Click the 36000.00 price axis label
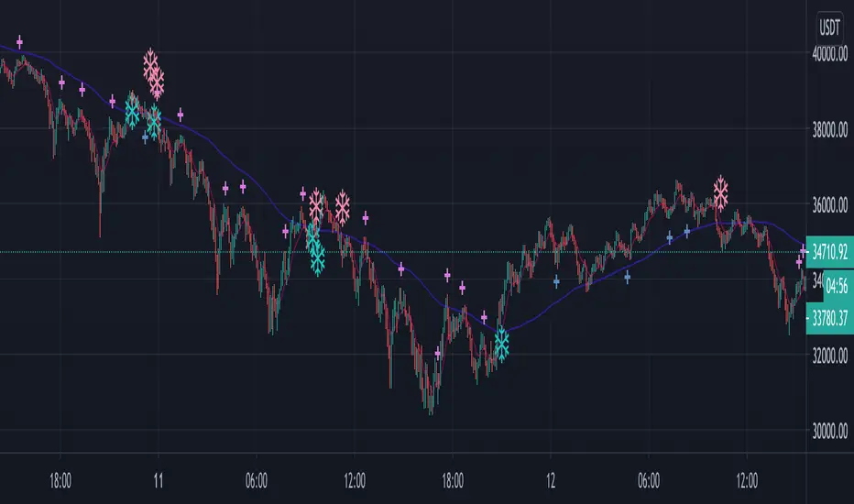 (x=829, y=205)
